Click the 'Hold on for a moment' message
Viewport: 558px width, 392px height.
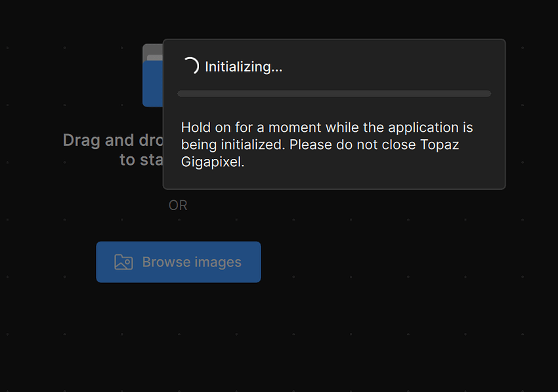point(263,127)
